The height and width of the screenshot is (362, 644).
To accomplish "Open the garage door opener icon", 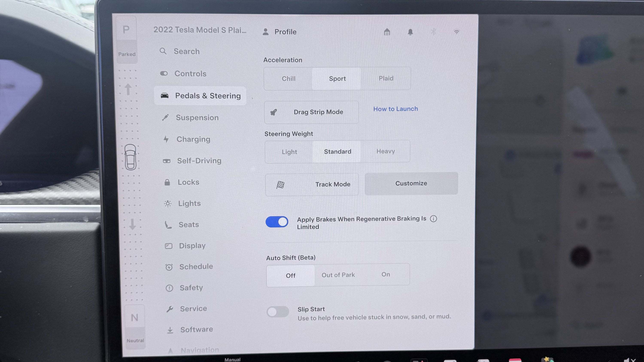I will [x=387, y=32].
